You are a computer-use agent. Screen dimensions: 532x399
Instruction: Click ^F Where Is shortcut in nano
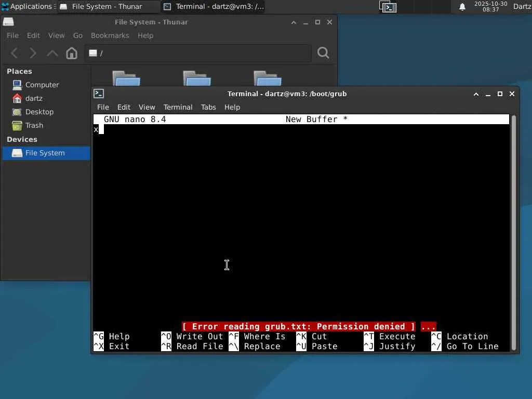click(x=257, y=336)
